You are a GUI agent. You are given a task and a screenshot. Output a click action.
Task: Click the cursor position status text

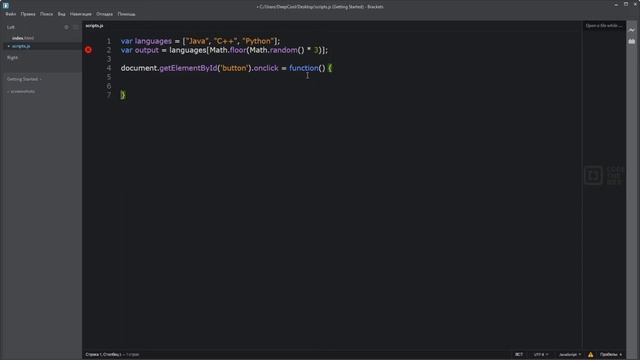tap(104, 354)
